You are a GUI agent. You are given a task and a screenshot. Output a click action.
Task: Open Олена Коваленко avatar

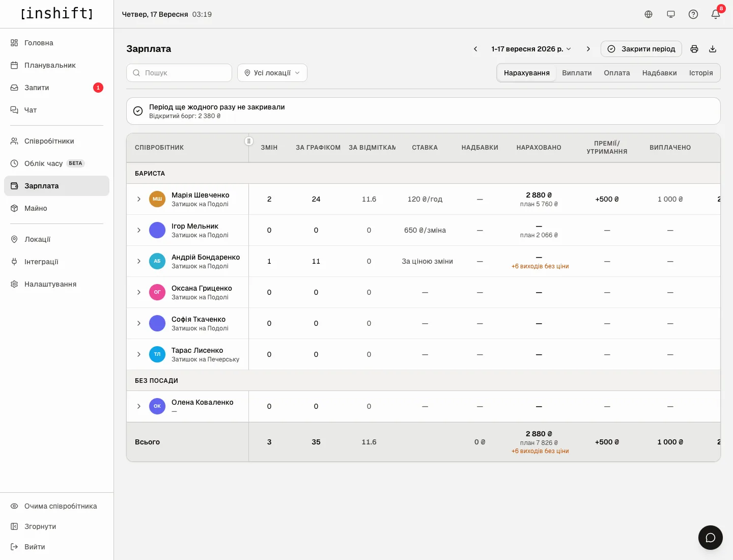[x=157, y=406]
